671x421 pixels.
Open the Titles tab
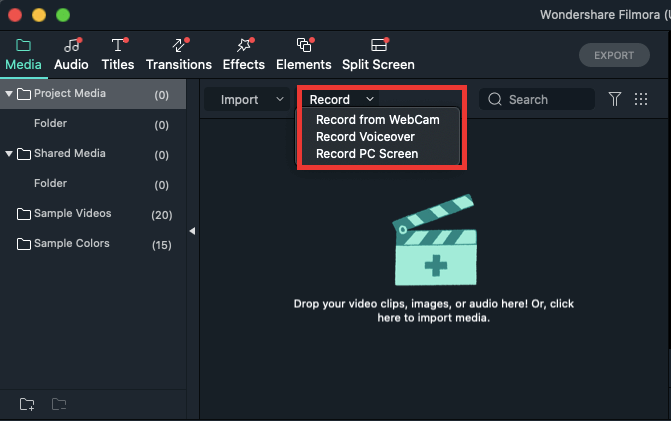(118, 54)
